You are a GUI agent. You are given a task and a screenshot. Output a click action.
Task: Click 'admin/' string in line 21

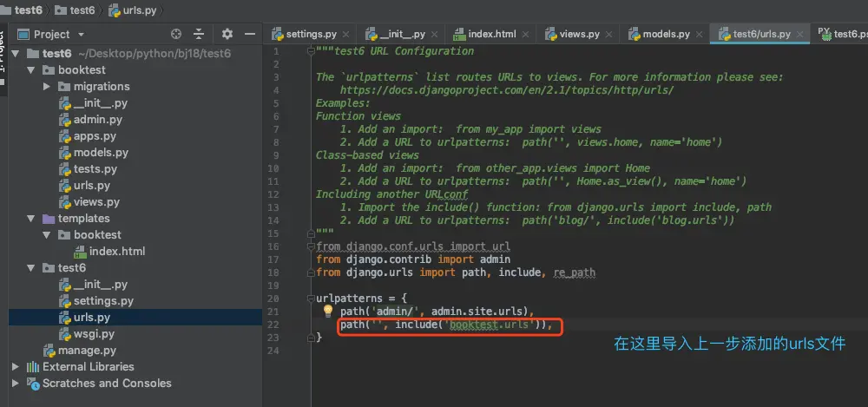[x=395, y=312]
